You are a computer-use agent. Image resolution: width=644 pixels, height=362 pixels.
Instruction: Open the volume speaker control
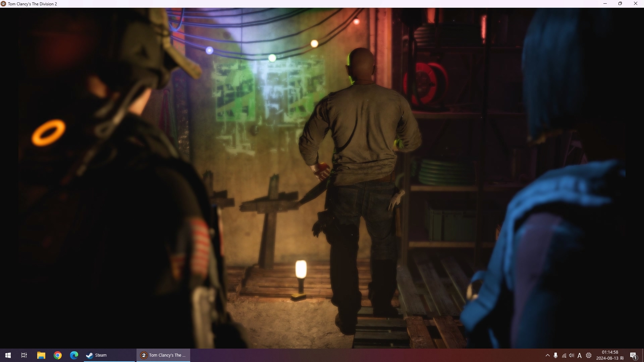tap(572, 355)
